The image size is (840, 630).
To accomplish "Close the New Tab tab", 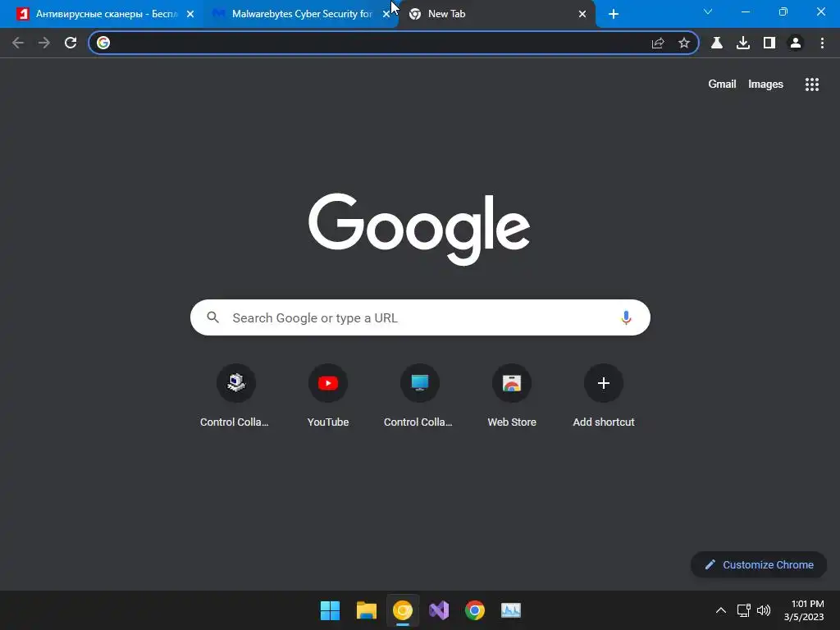I will tap(582, 15).
